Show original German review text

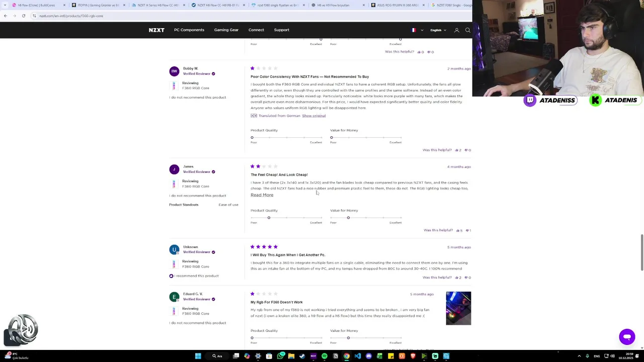313,116
